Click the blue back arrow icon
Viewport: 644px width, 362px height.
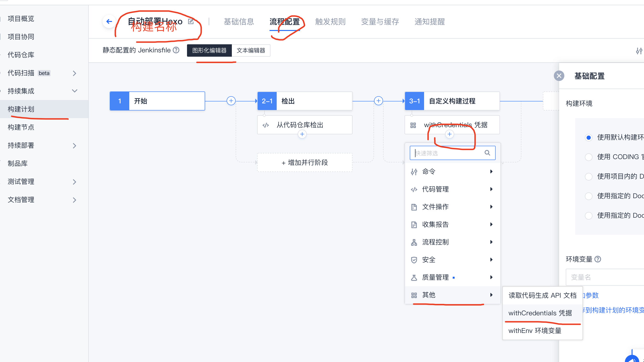coord(109,21)
